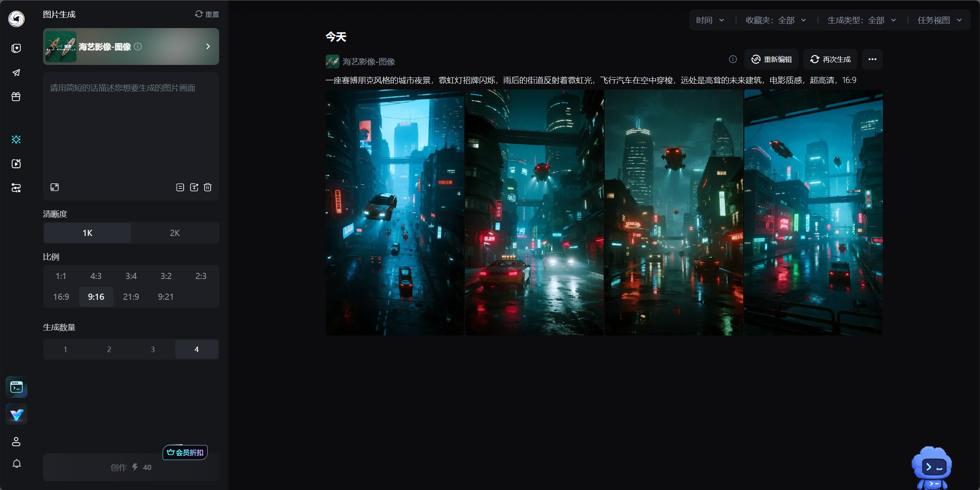Set generation count to 1
Image resolution: width=980 pixels, height=490 pixels.
pos(65,349)
